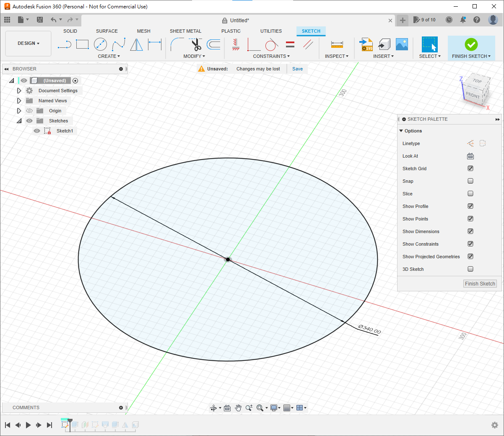The width and height of the screenshot is (504, 436).
Task: Open the DESIGN workspace dropdown
Action: pos(28,44)
